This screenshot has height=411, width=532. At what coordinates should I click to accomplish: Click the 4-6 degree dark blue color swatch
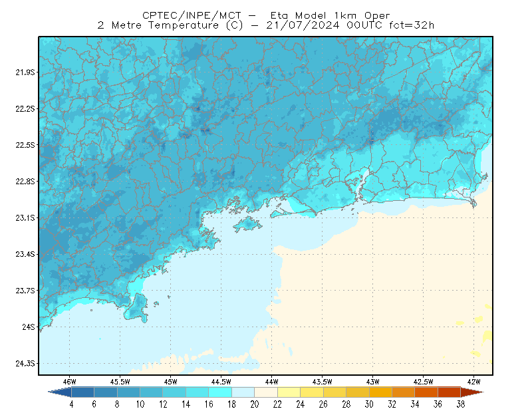[82, 392]
